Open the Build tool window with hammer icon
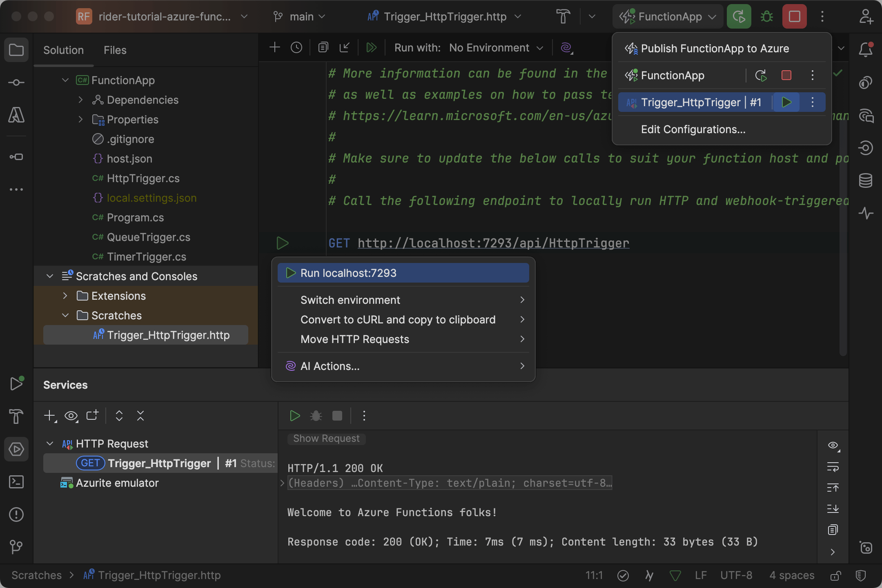 pyautogui.click(x=16, y=416)
